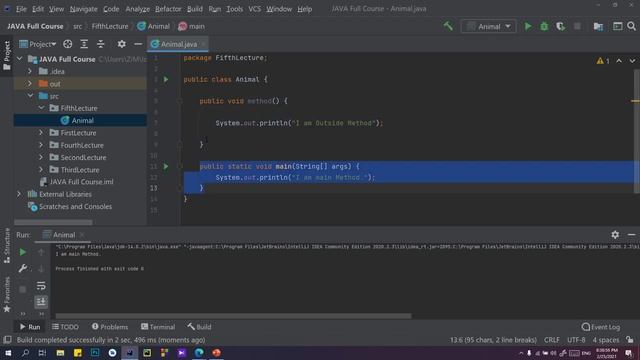Click FifthLecture in breadcrumb bar
640x360 pixels.
coord(110,26)
